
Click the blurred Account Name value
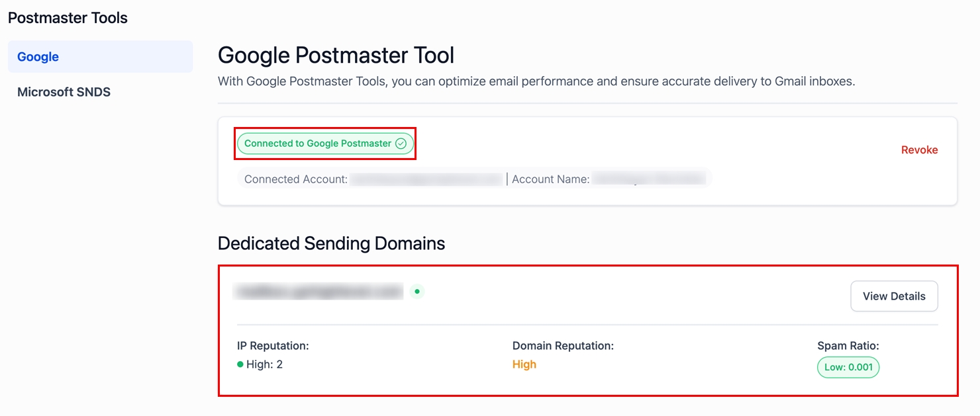tap(649, 179)
